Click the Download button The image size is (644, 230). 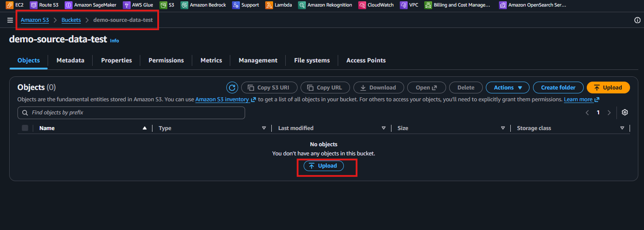(378, 87)
